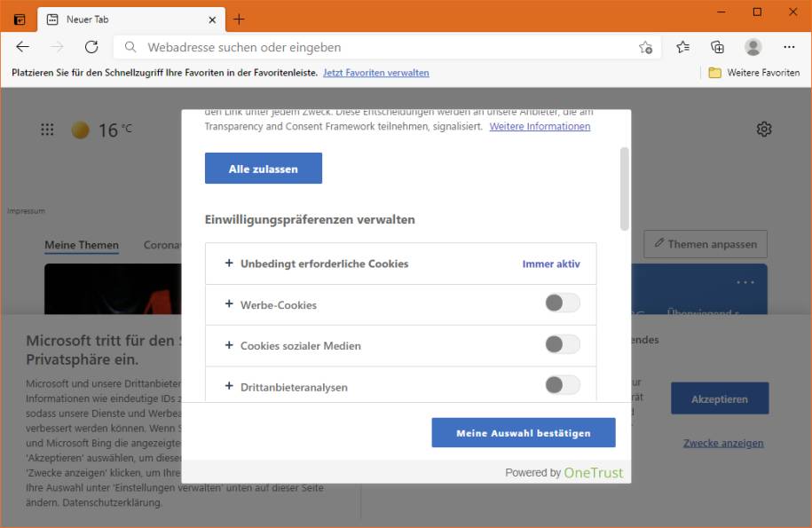This screenshot has width=812, height=528.
Task: Navigate back with the back arrow
Action: click(x=22, y=47)
